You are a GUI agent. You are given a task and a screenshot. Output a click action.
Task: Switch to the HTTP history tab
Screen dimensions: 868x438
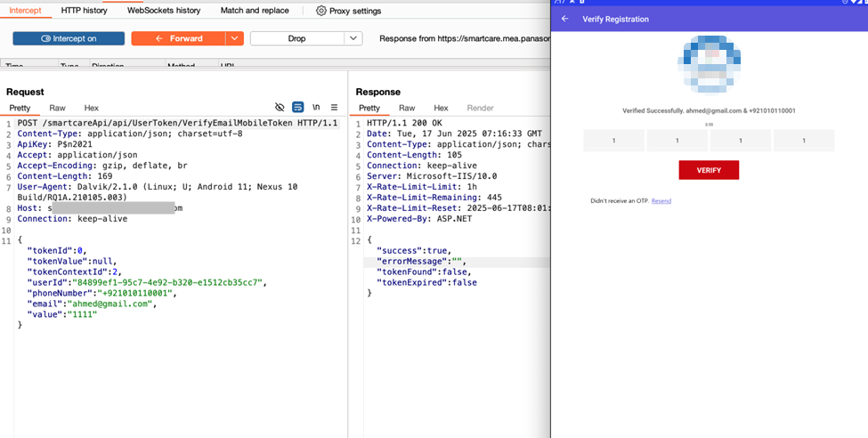click(x=84, y=11)
